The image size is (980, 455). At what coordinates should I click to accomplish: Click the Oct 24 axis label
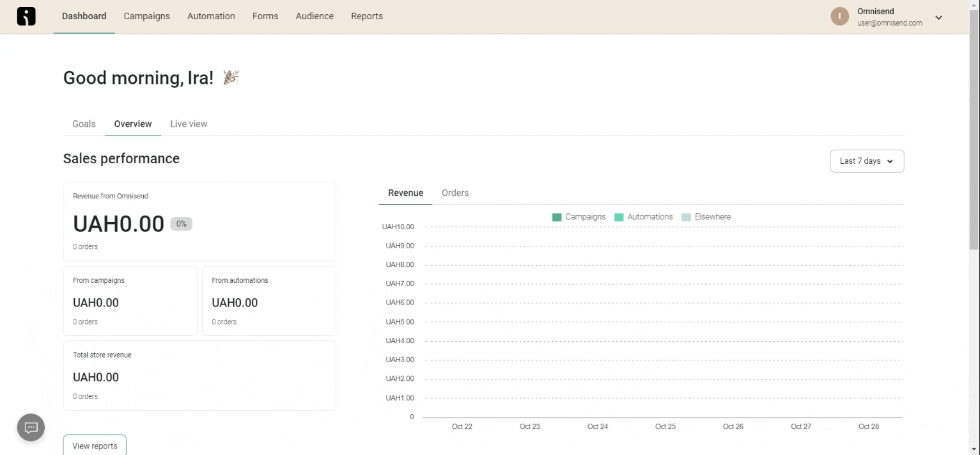[x=597, y=427]
